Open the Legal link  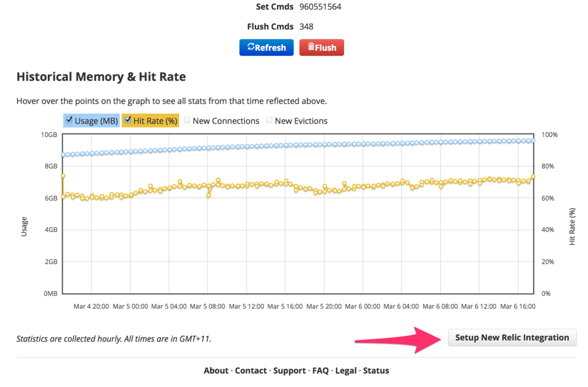tap(345, 370)
